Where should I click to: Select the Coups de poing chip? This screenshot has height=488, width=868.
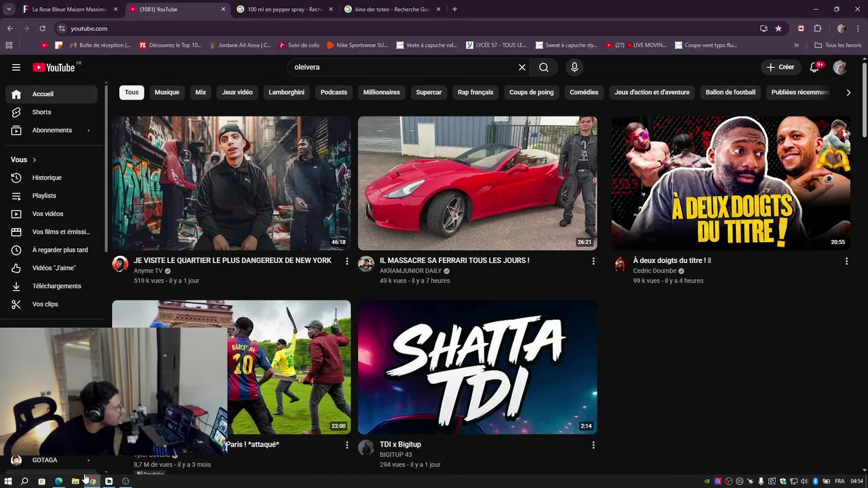tap(532, 92)
